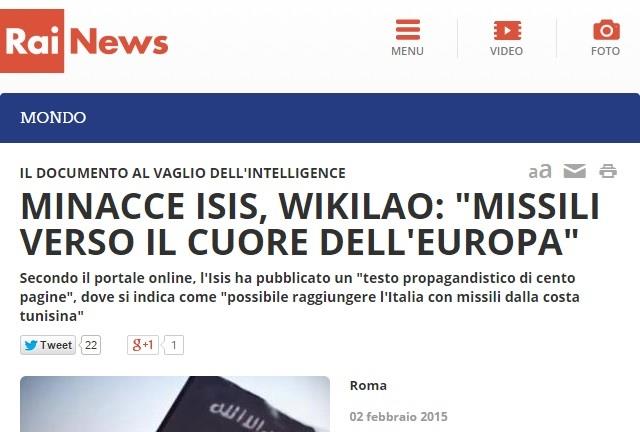Click the Roma location label
The height and width of the screenshot is (432, 640).
tap(368, 385)
